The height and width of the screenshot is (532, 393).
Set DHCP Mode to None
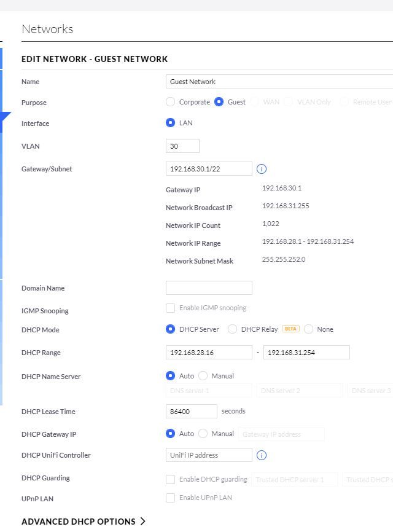tap(308, 329)
